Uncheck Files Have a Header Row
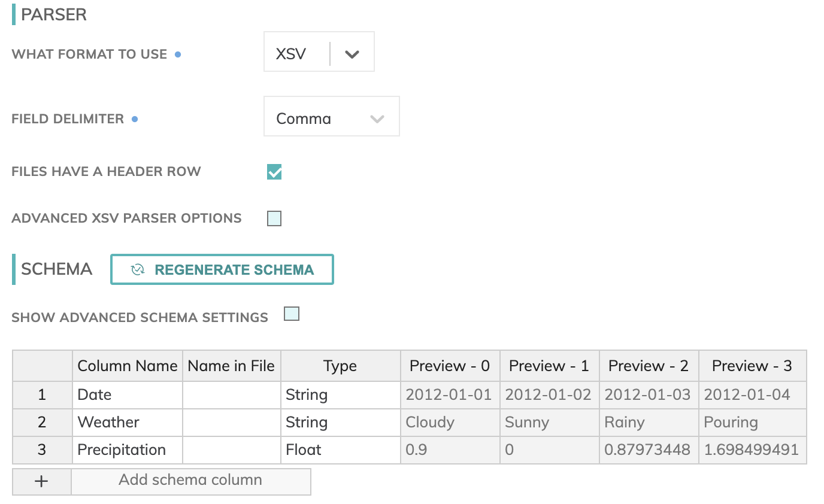Screen dimensions: 824x504 274,172
